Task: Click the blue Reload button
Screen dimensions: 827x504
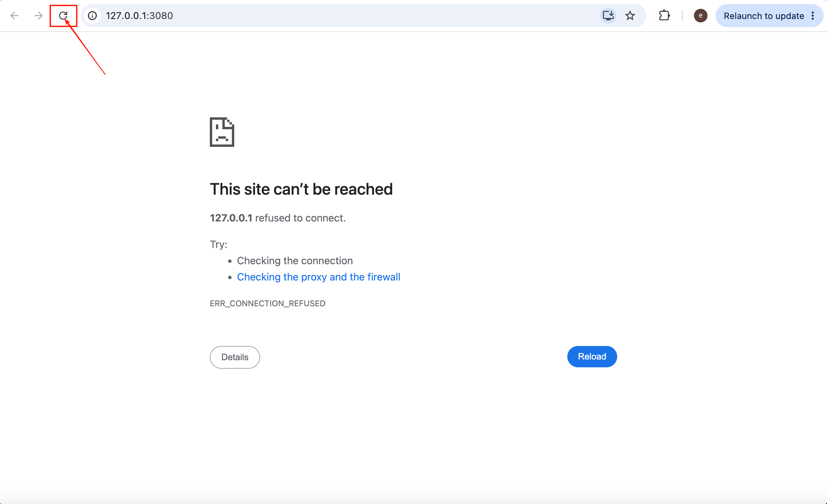Action: pos(592,356)
